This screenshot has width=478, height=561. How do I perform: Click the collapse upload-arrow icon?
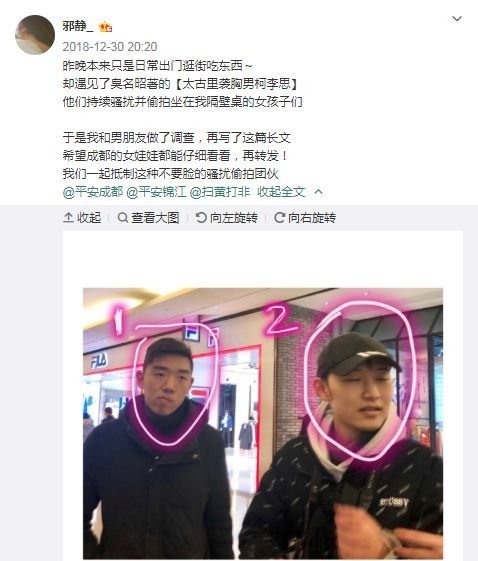tap(68, 218)
